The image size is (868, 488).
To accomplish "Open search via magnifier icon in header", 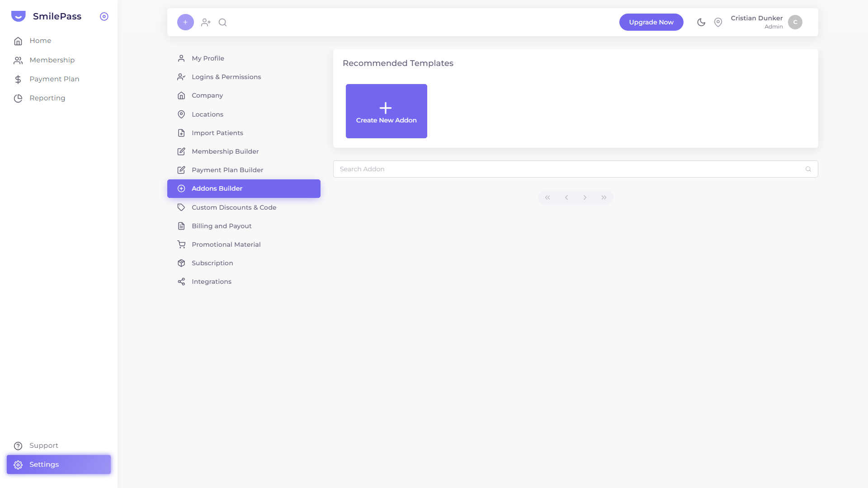I will coord(223,22).
